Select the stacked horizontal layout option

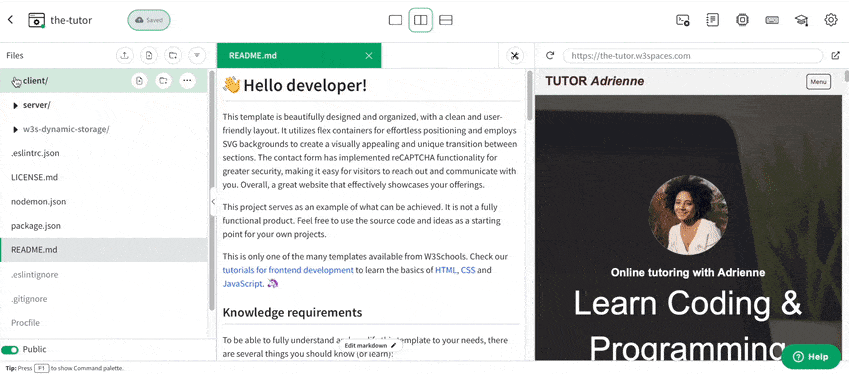point(446,20)
